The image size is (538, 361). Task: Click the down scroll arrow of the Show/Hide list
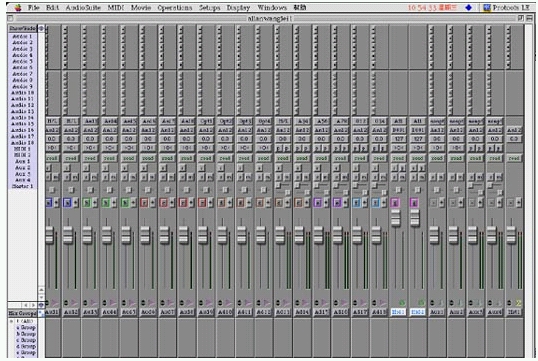[41, 297]
